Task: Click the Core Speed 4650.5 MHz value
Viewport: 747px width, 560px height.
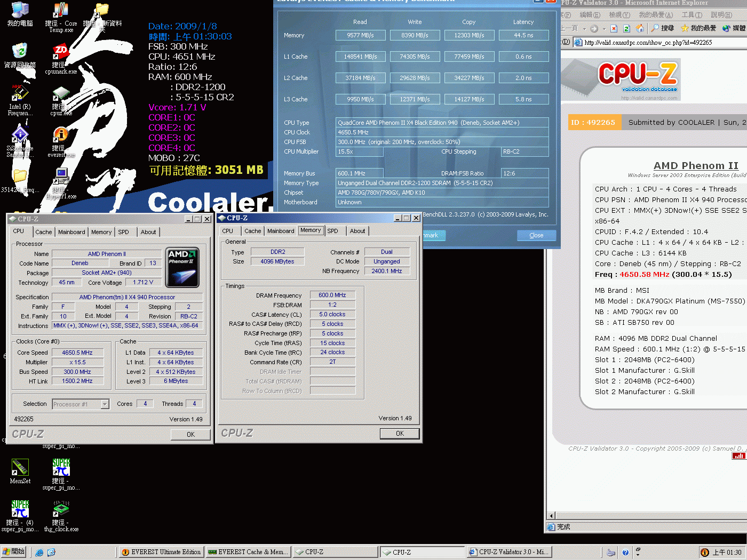Action: [77, 353]
